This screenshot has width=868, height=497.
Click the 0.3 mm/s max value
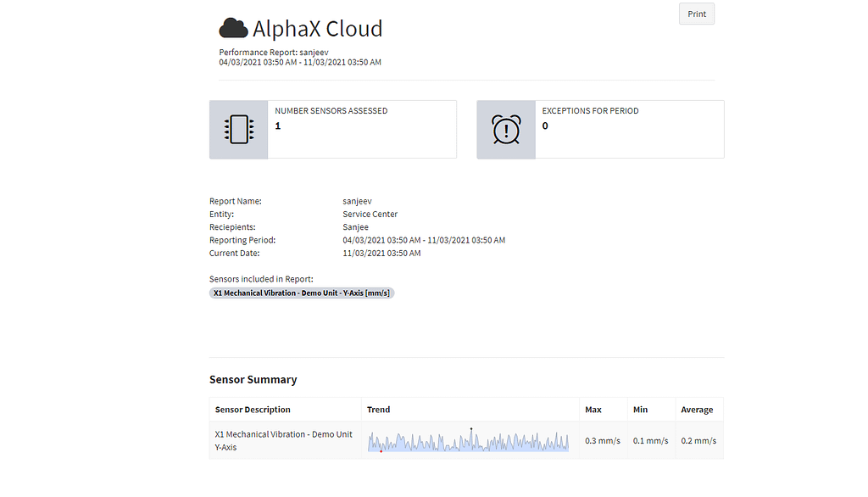[x=603, y=441]
